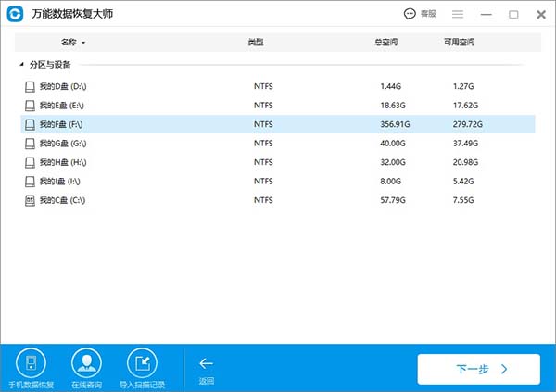Click 下一步 next step button

pyautogui.click(x=478, y=369)
